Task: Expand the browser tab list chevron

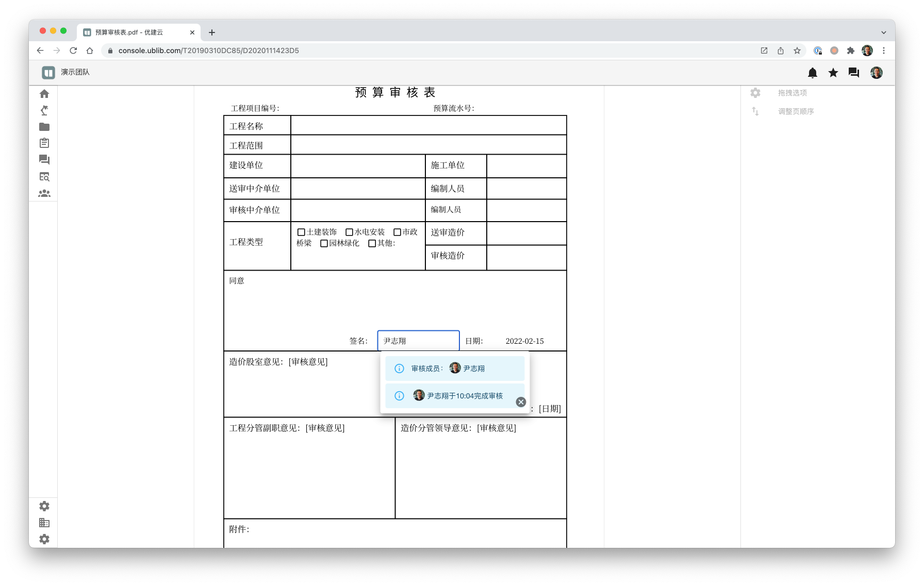Action: 883,32
